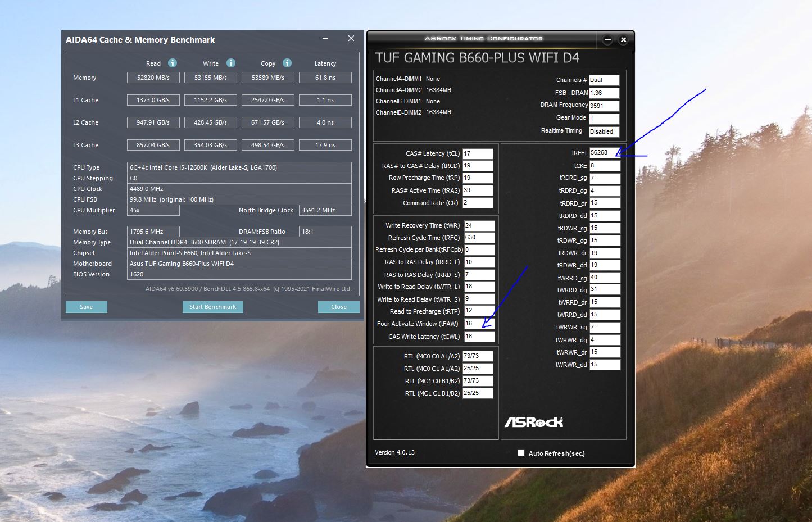Viewport: 812px width, 522px height.
Task: Click the Write Recovery Time (tWR) field
Action: pyautogui.click(x=479, y=225)
